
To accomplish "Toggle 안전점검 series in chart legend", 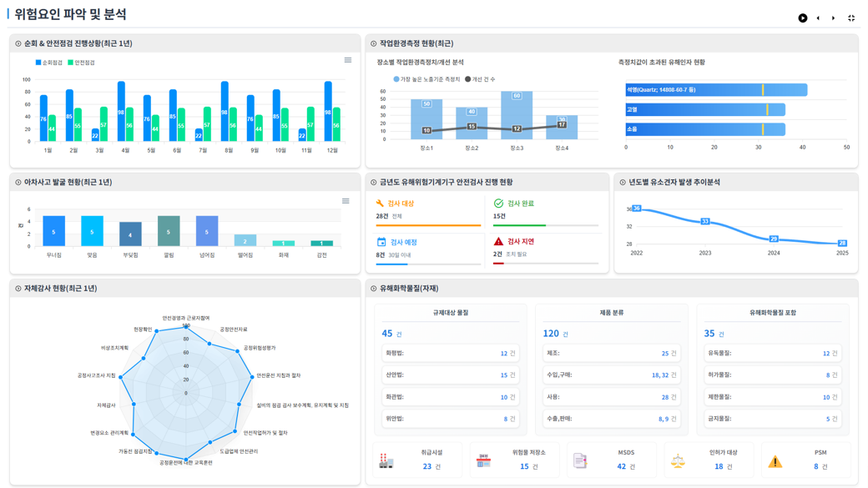I will [x=81, y=63].
